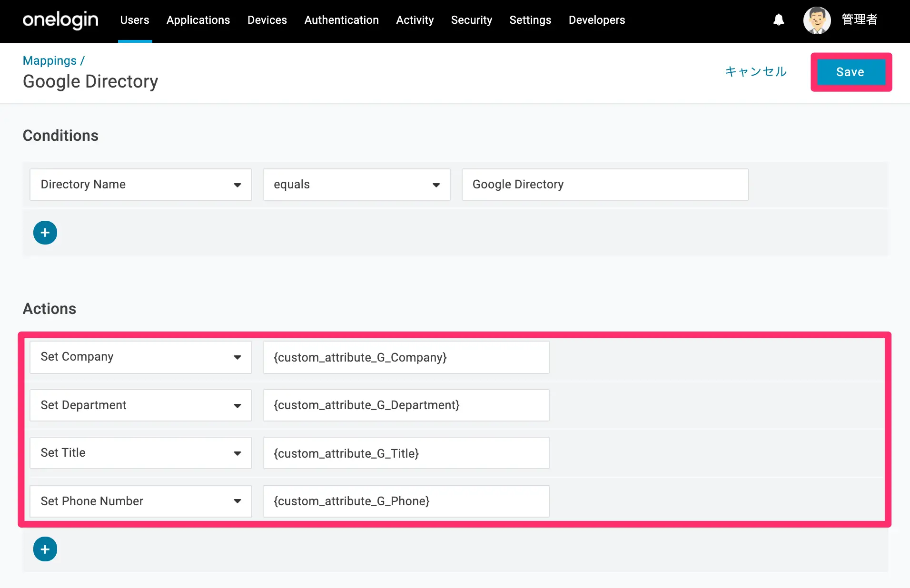Focus the Google Directory condition value field
This screenshot has width=910, height=588.
[x=605, y=185]
